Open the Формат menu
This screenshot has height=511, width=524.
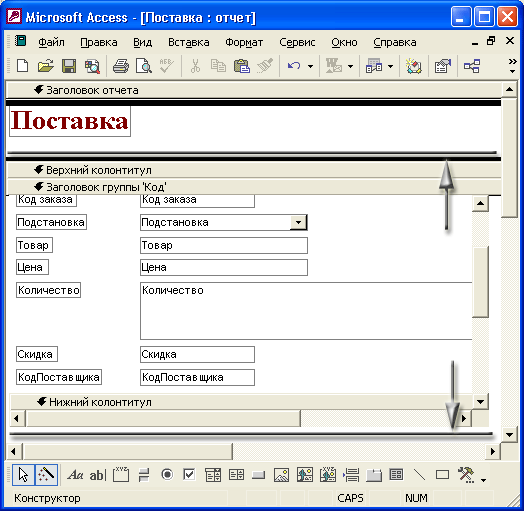[244, 42]
